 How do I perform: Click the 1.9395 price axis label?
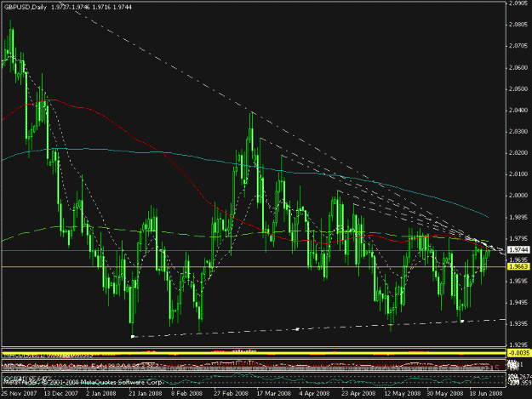(x=519, y=324)
